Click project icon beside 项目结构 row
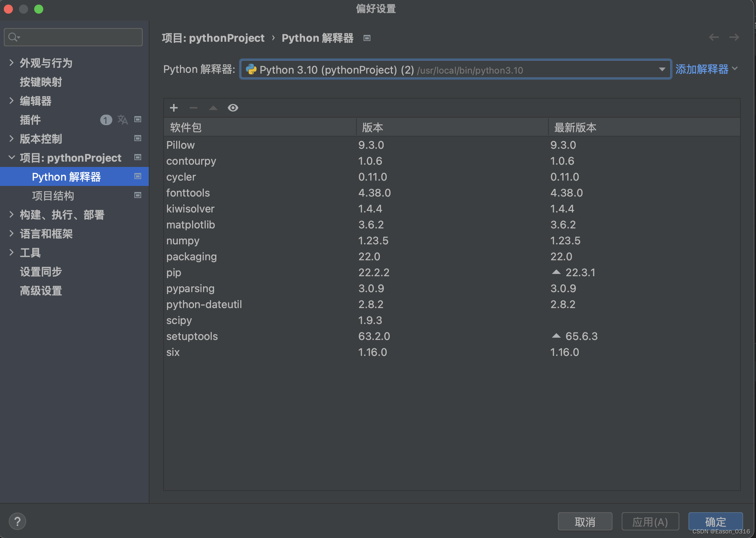This screenshot has height=538, width=756. point(138,195)
